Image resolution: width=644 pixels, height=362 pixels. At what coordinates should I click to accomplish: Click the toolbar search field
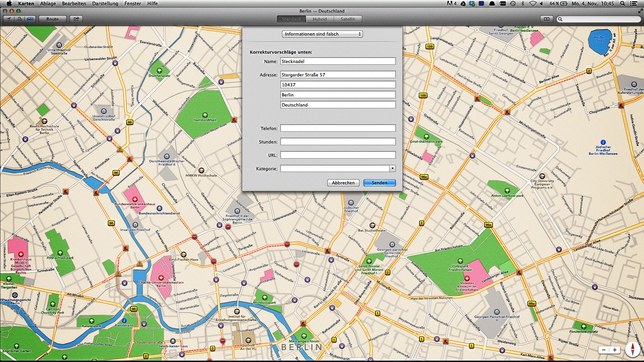599,19
